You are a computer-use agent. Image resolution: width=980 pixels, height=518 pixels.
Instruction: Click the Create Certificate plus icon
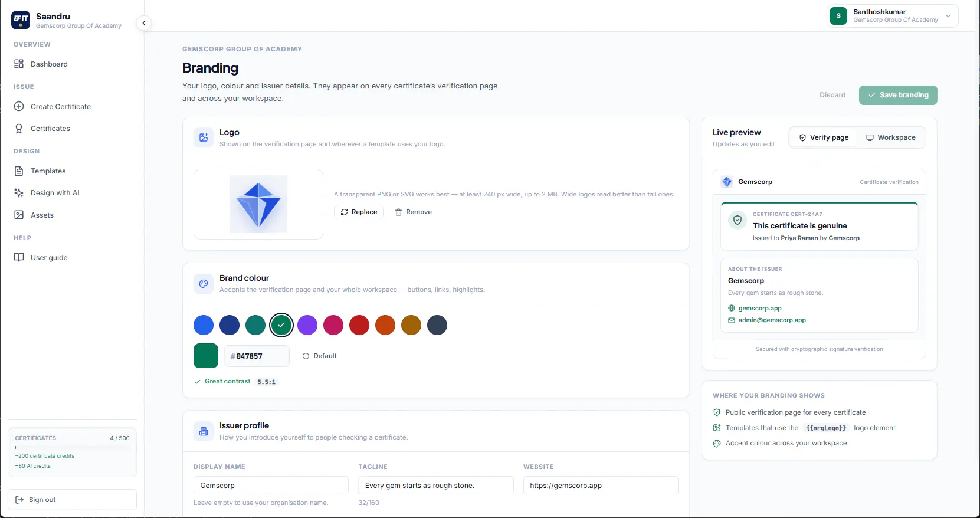(x=19, y=107)
